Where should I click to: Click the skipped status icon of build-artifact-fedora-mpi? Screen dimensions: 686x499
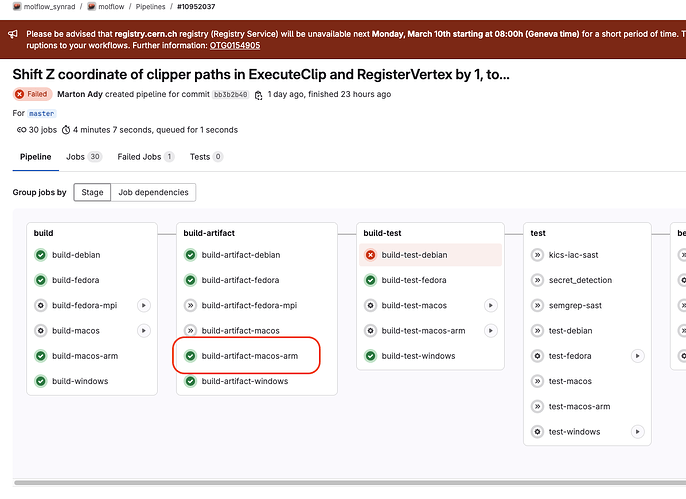pos(190,305)
